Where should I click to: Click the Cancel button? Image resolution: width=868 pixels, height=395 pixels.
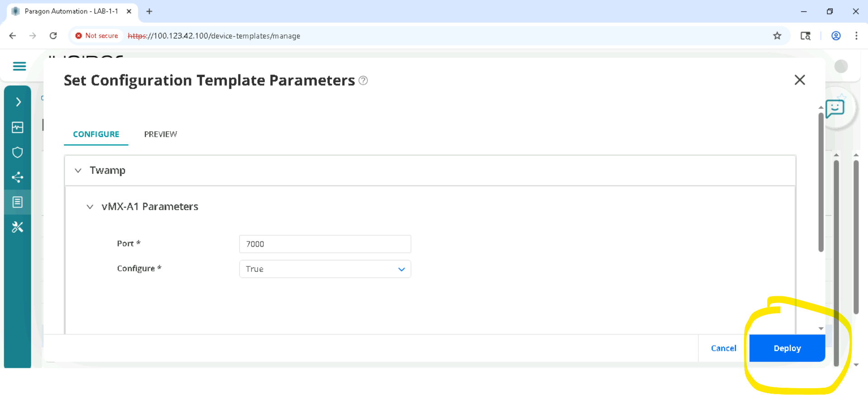723,348
